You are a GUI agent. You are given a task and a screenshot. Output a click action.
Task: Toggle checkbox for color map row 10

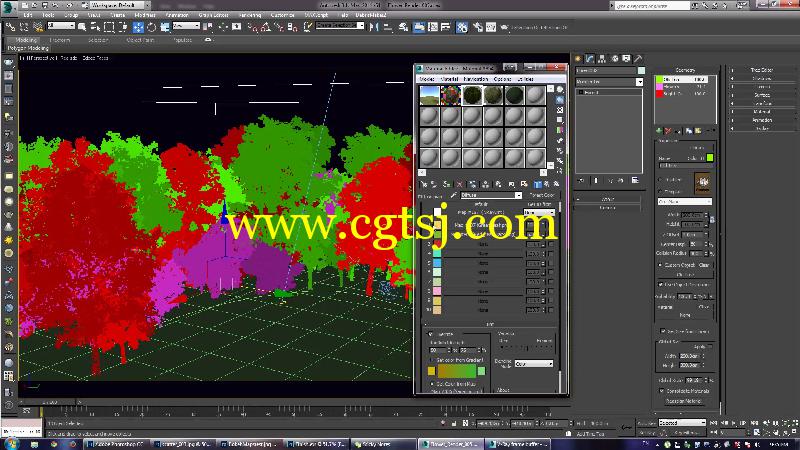552,310
